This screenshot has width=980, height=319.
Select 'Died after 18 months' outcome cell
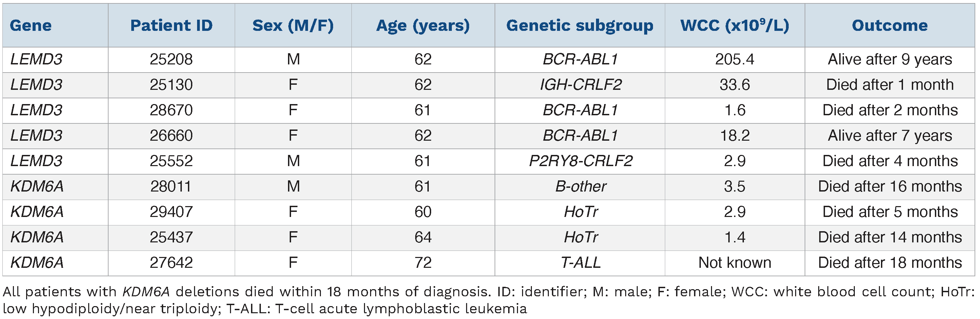click(x=889, y=263)
